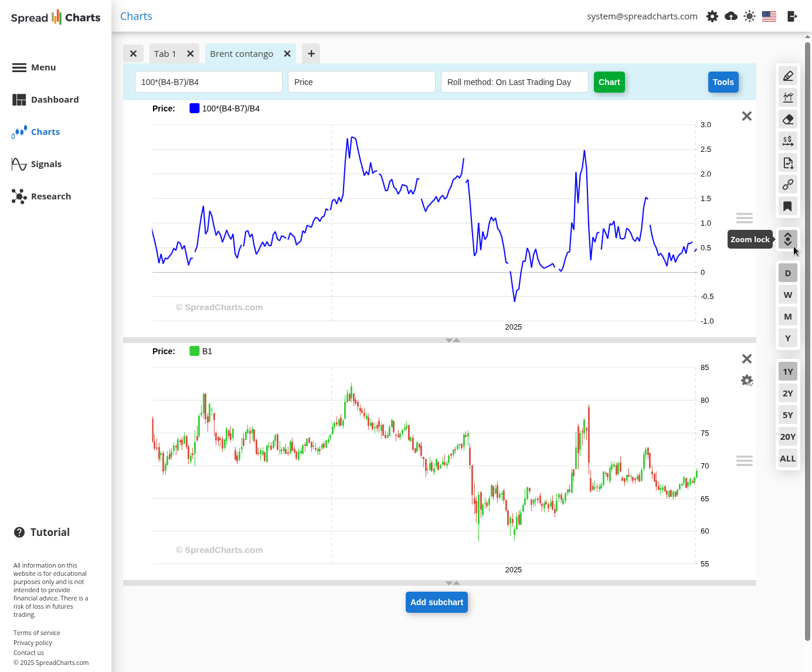Viewport: 812px width, 672px height.
Task: Open Signals in the sidebar menu
Action: point(46,164)
